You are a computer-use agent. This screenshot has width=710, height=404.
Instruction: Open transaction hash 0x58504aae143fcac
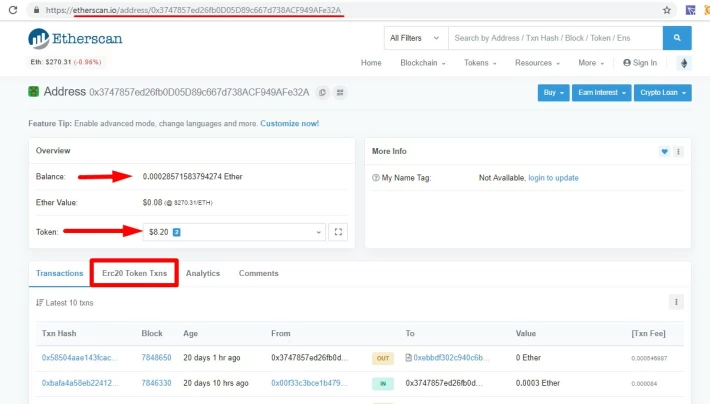pyautogui.click(x=79, y=357)
